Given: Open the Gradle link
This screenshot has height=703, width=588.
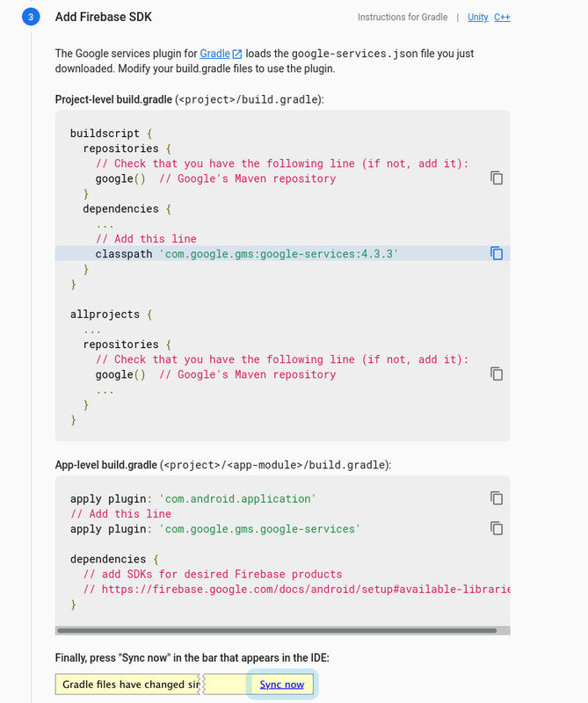Looking at the screenshot, I should (x=214, y=54).
